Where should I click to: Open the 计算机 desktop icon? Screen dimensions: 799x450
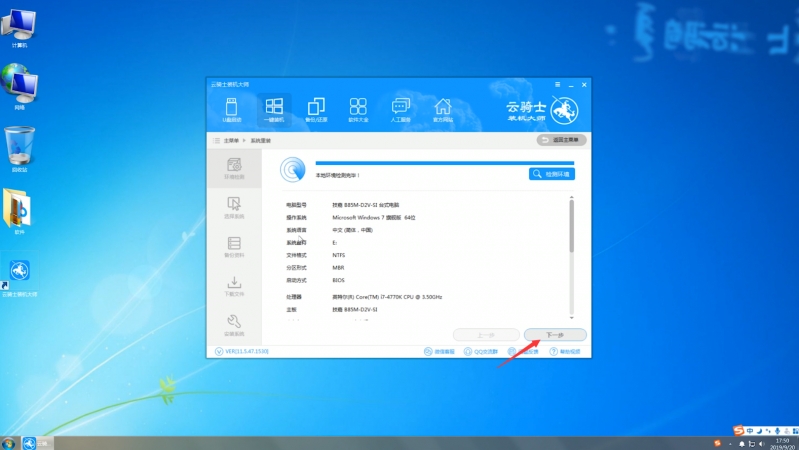pyautogui.click(x=19, y=29)
